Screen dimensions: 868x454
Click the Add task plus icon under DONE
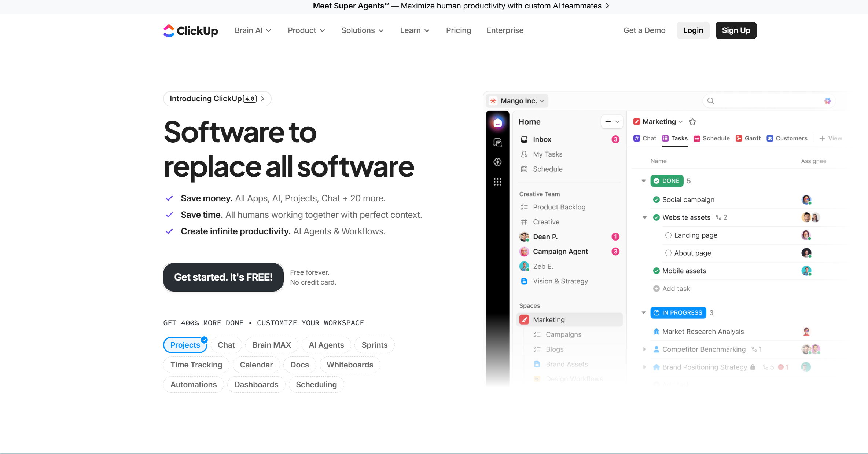pyautogui.click(x=656, y=289)
